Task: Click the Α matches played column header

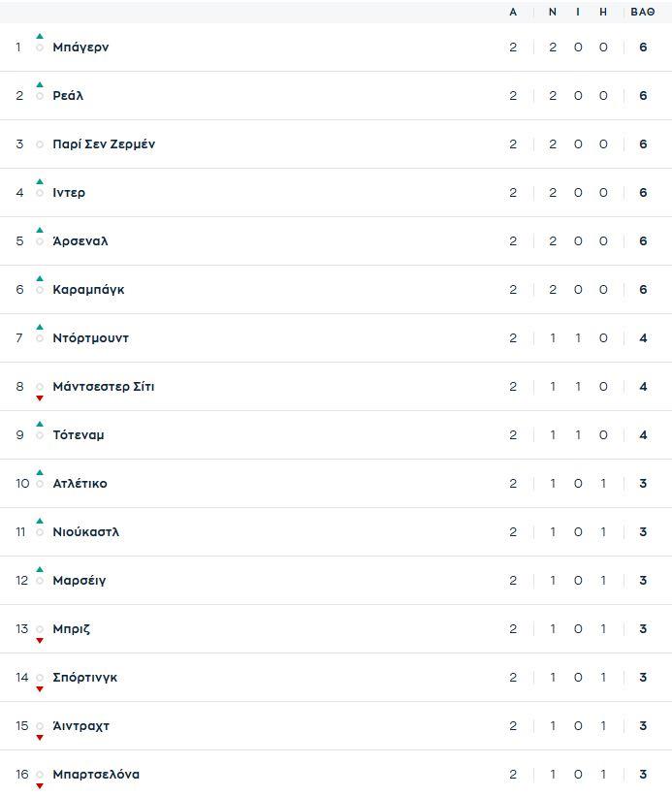Action: click(513, 13)
